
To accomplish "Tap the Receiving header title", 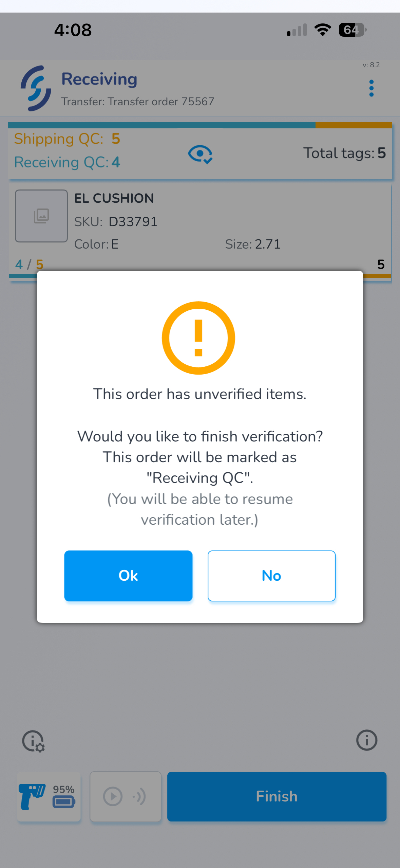I will click(99, 79).
